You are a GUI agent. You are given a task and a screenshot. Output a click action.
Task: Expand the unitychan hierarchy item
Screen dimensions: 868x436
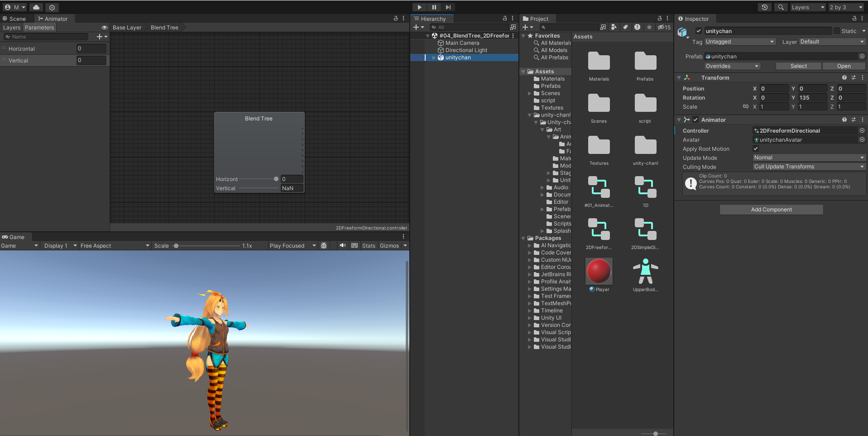(x=434, y=57)
